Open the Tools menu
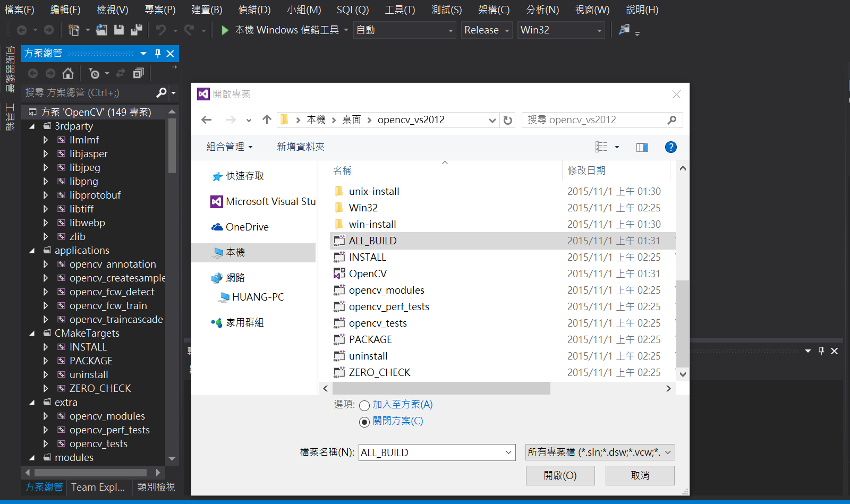Image resolution: width=850 pixels, height=504 pixels. (400, 10)
